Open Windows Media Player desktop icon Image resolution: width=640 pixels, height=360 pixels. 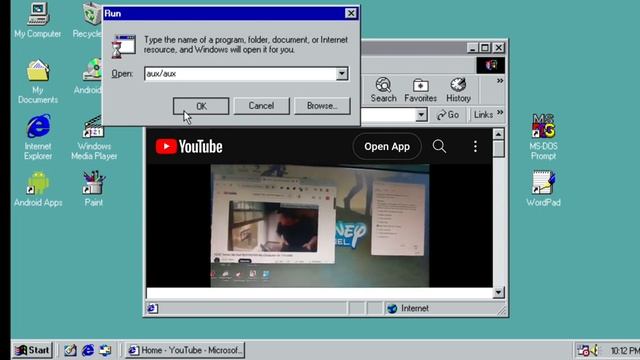[x=94, y=138]
